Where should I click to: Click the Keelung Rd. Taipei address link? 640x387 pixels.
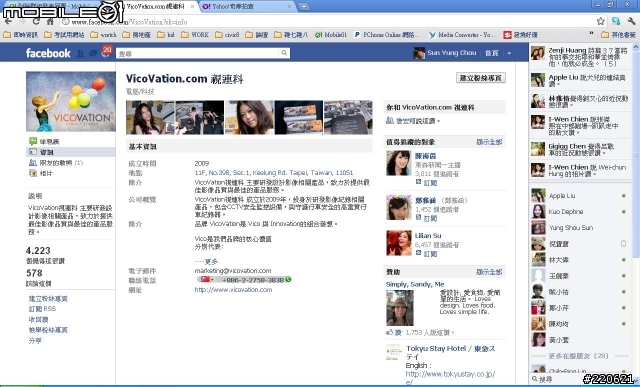click(273, 173)
